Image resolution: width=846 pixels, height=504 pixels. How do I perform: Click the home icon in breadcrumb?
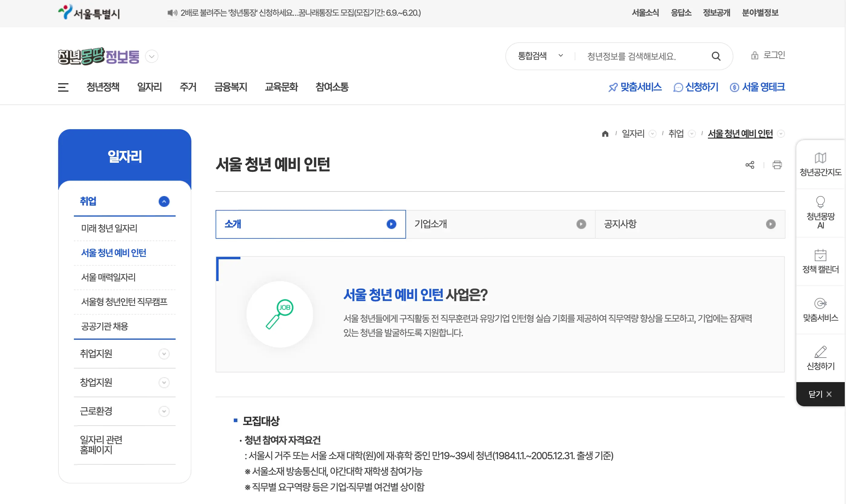tap(605, 134)
